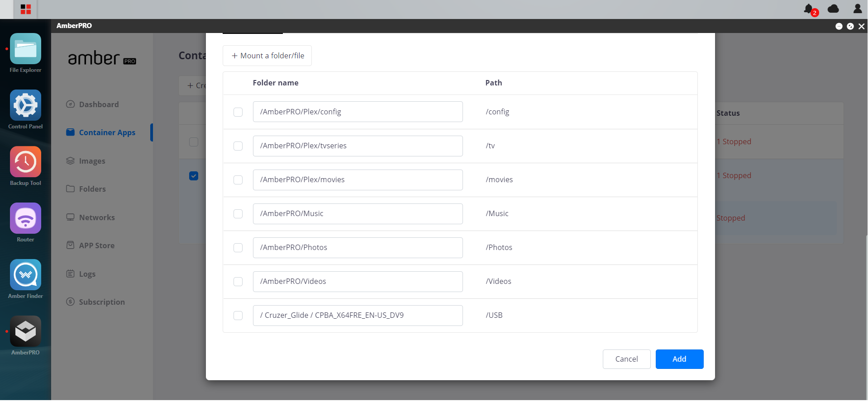Select Container Apps in sidebar

(107, 132)
